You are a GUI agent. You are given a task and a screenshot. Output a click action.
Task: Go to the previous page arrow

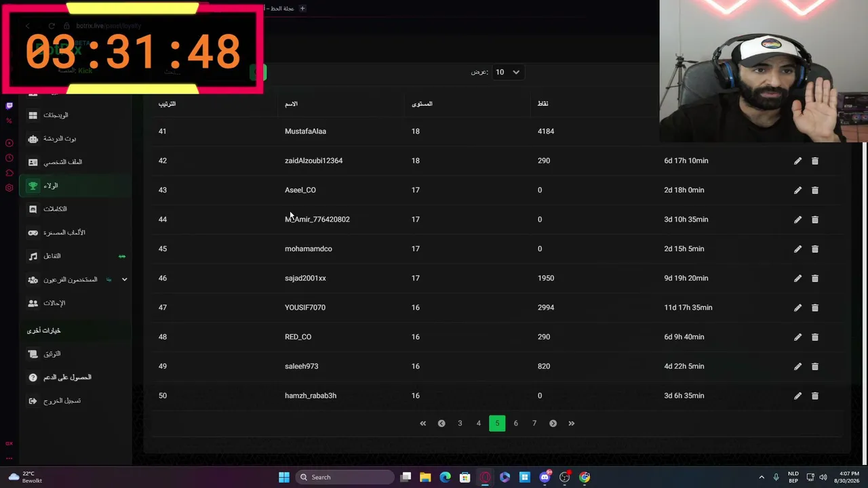coord(441,423)
